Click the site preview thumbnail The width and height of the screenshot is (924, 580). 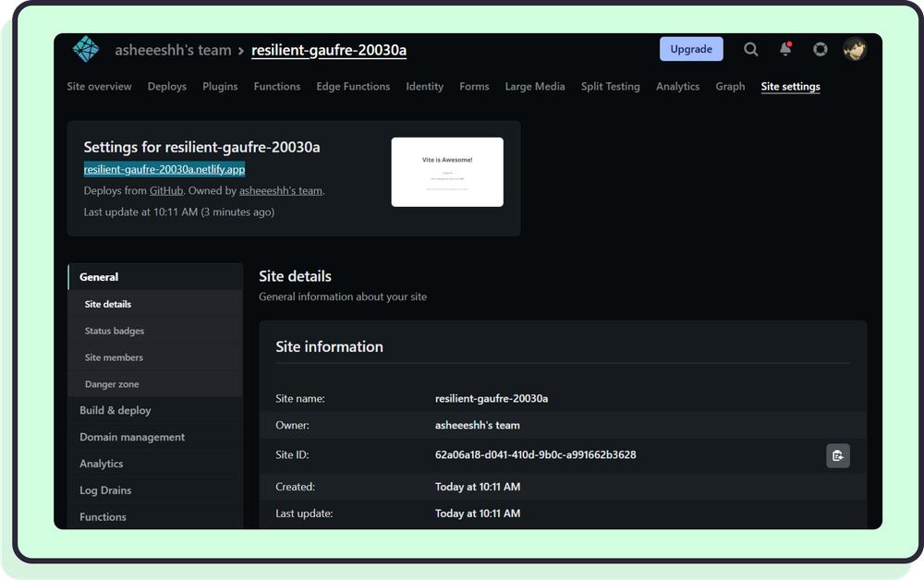tap(447, 172)
